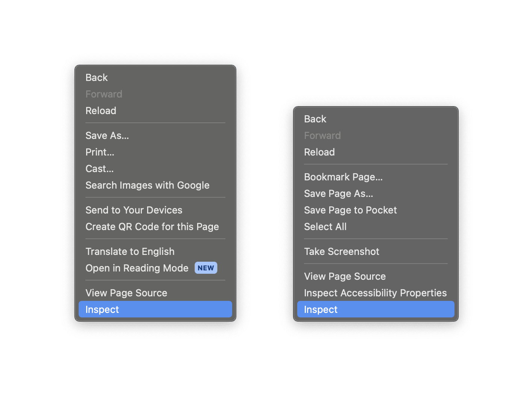Pick the Take Screenshot option
The width and height of the screenshot is (532, 395).
point(341,252)
